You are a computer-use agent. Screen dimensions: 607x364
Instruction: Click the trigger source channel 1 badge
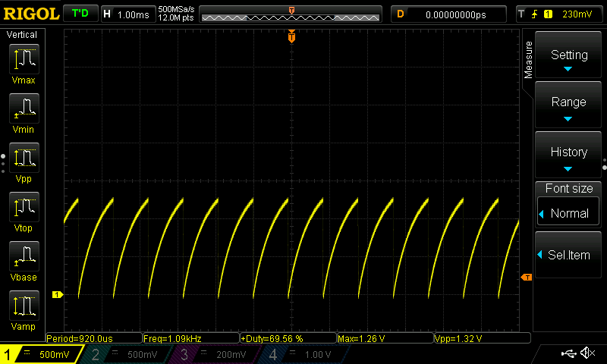(548, 14)
